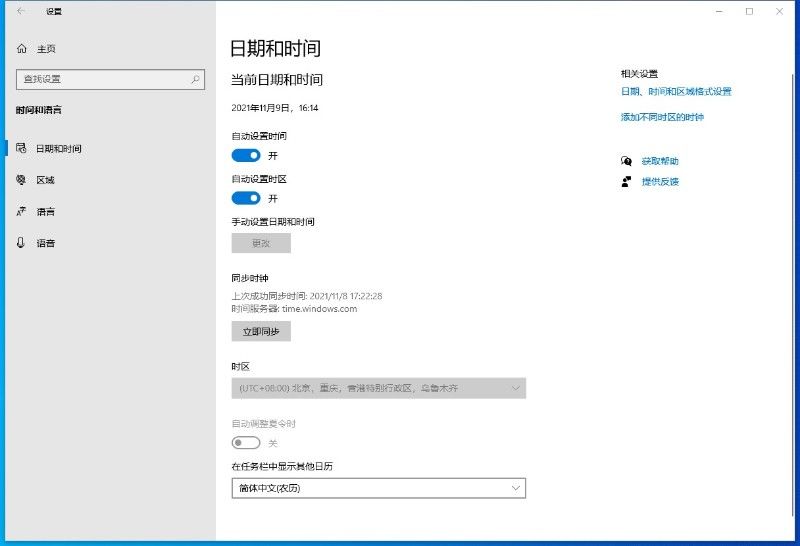800x546 pixels.
Task: Maximize the settings window
Action: click(749, 11)
